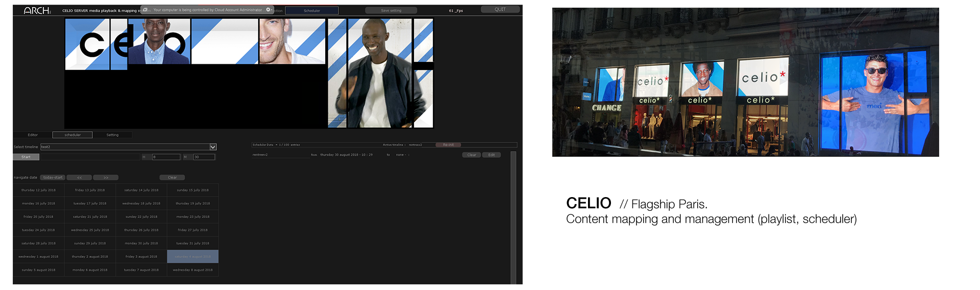The width and height of the screenshot is (980, 290).
Task: Click the ARCH logo in the header
Action: click(x=37, y=10)
